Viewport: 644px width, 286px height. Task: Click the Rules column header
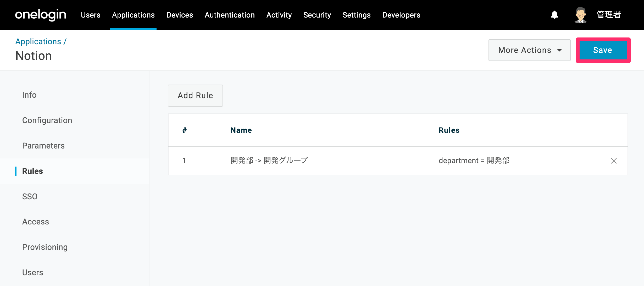(449, 130)
